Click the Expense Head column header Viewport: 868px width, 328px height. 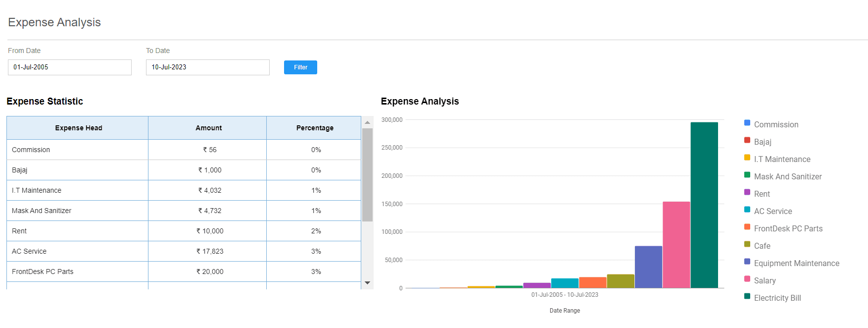point(78,128)
